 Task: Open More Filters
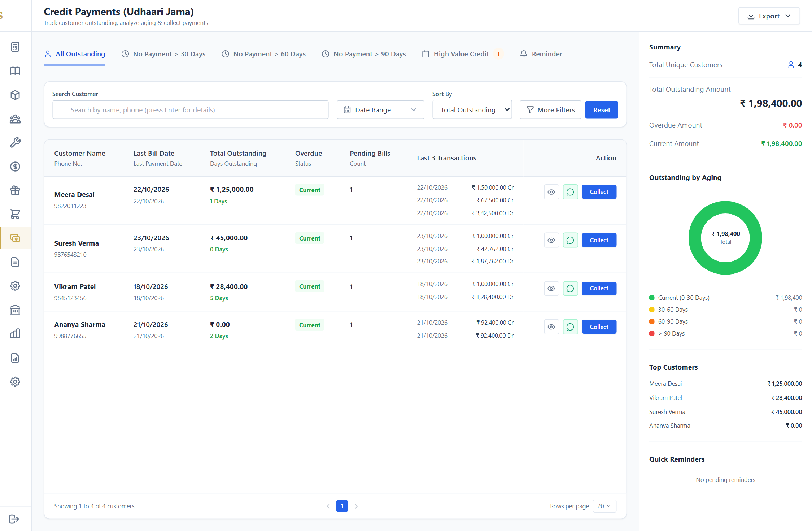point(550,110)
